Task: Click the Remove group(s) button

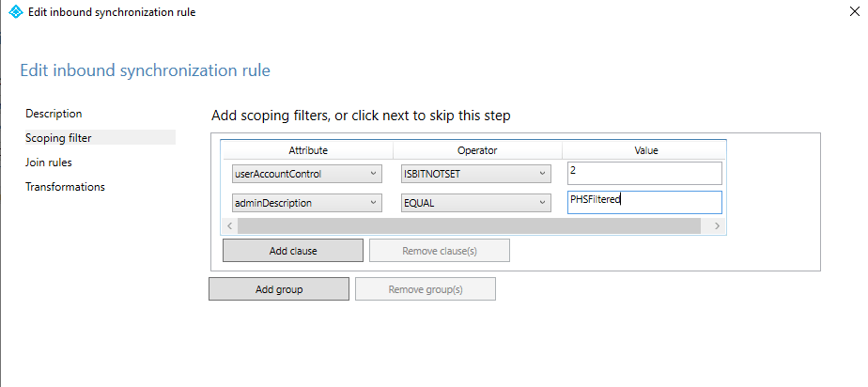Action: 426,289
